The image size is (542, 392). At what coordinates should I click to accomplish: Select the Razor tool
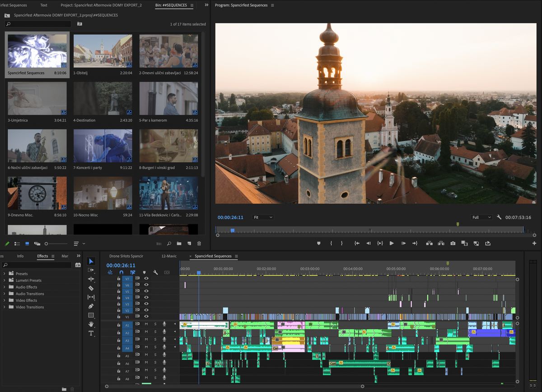(x=91, y=288)
